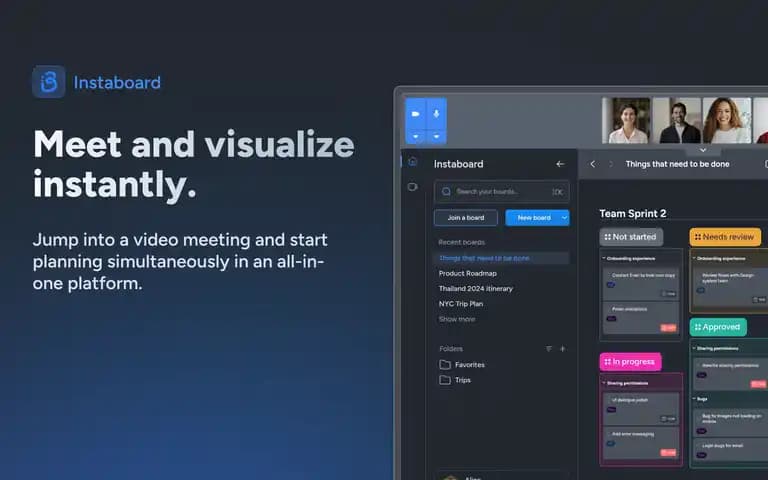Open the Trips folder

[455, 380]
